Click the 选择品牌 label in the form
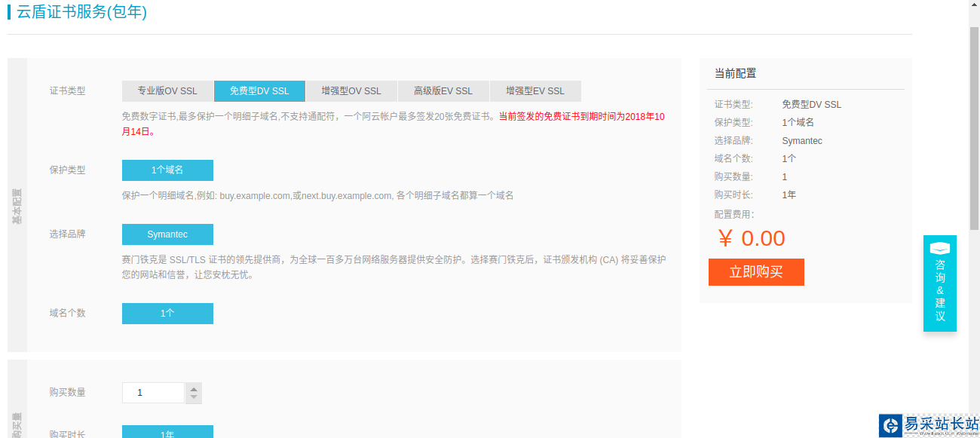This screenshot has height=438, width=980. (68, 234)
